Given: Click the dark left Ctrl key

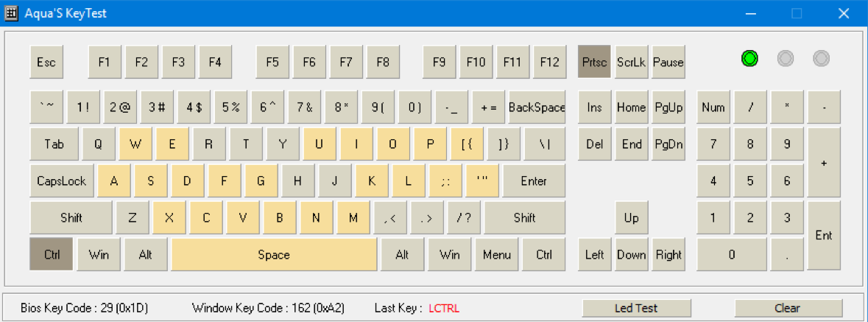Looking at the screenshot, I should 52,254.
